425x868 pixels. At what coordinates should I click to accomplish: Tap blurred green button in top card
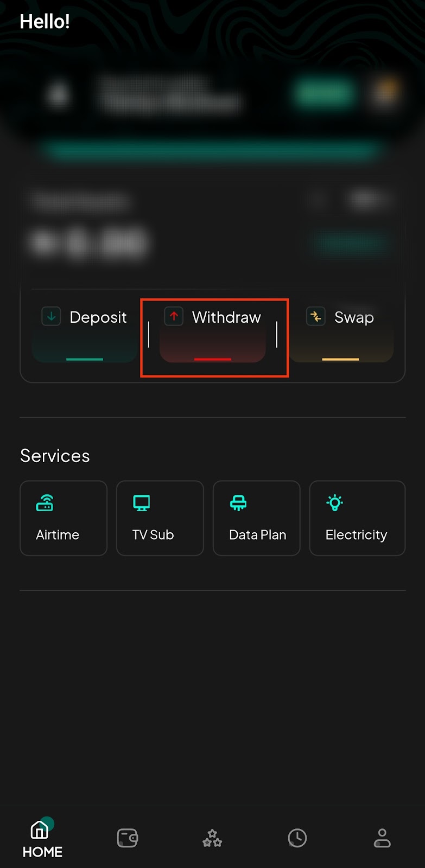(x=325, y=93)
